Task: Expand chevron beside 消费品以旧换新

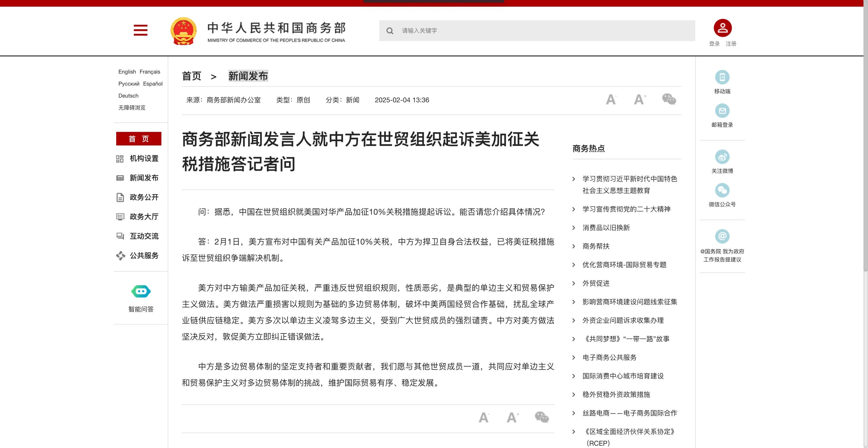Action: 574,228
